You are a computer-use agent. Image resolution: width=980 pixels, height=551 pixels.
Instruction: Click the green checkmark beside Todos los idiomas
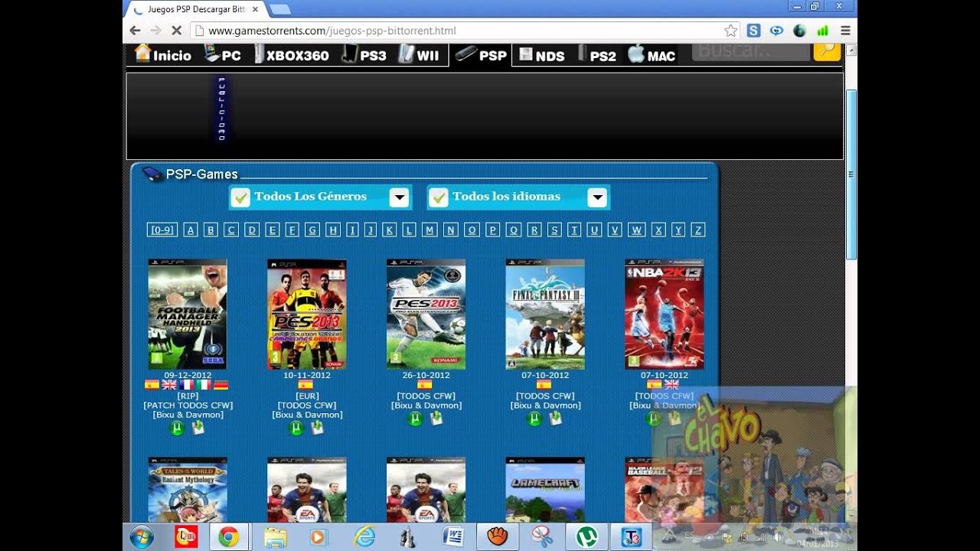coord(438,197)
